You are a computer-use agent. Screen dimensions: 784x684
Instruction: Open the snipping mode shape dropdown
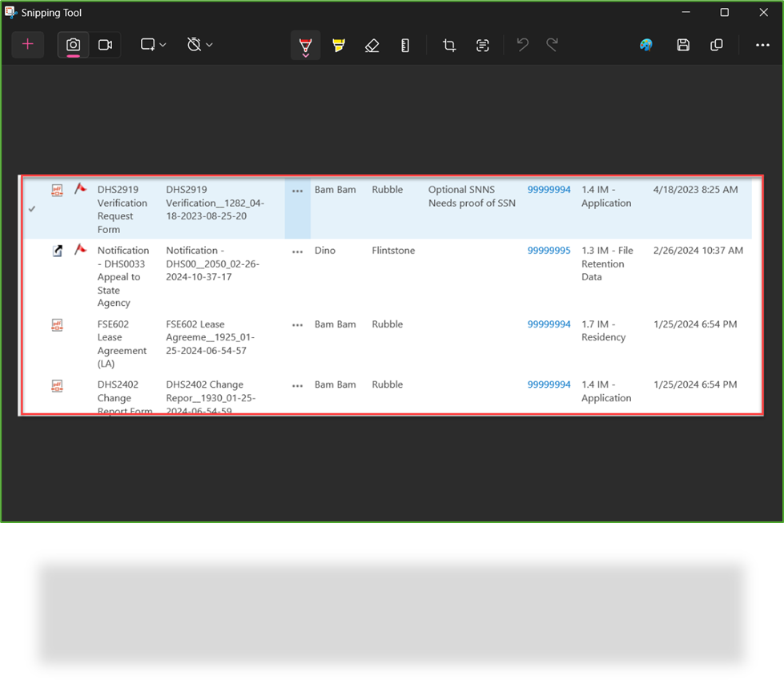153,45
